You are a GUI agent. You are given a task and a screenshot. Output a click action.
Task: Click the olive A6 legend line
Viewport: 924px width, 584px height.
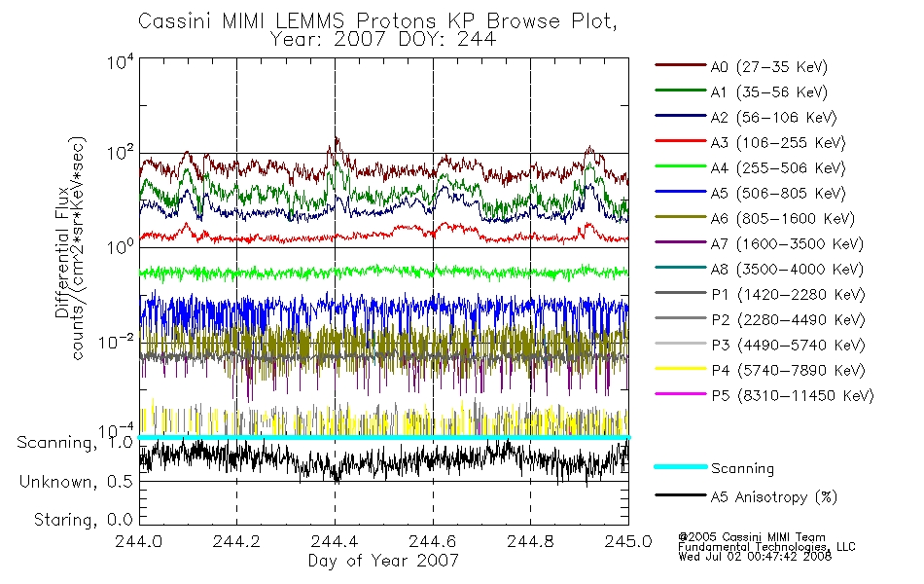point(681,217)
